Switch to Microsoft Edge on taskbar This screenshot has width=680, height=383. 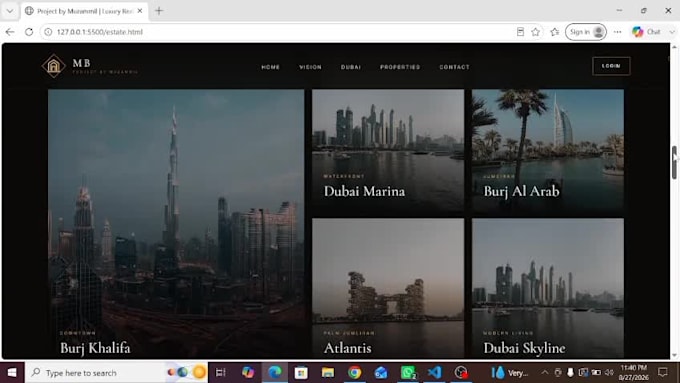pyautogui.click(x=275, y=372)
